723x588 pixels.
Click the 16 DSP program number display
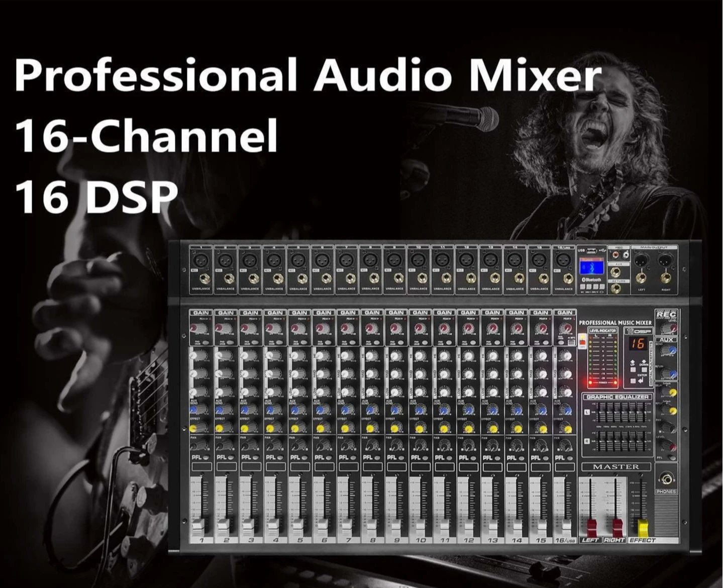click(638, 344)
